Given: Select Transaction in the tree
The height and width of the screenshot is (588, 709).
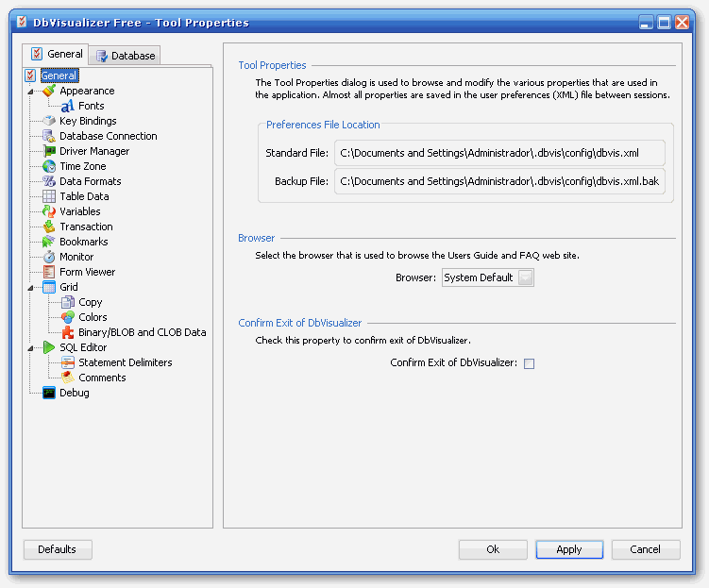Looking at the screenshot, I should click(86, 227).
